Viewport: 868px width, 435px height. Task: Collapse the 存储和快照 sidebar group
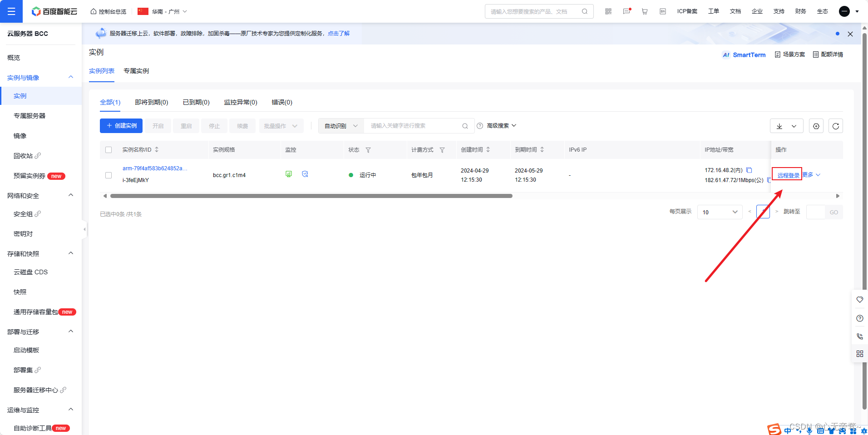[x=71, y=253]
